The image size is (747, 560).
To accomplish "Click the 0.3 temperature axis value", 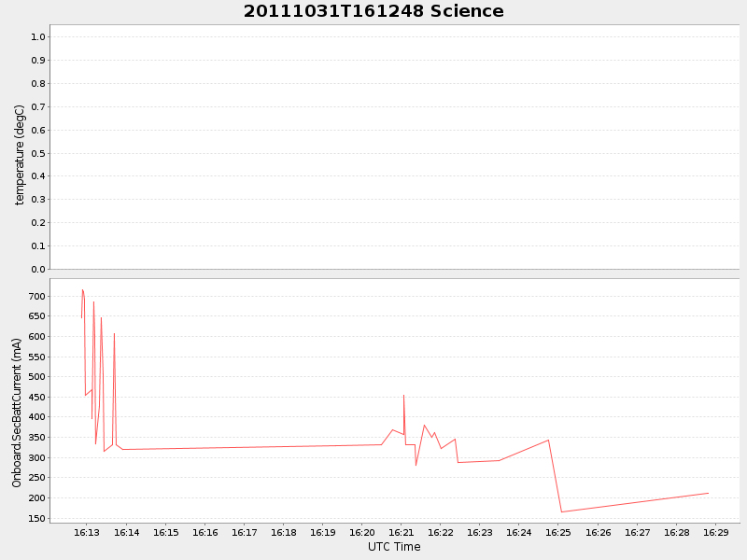I will (38, 200).
